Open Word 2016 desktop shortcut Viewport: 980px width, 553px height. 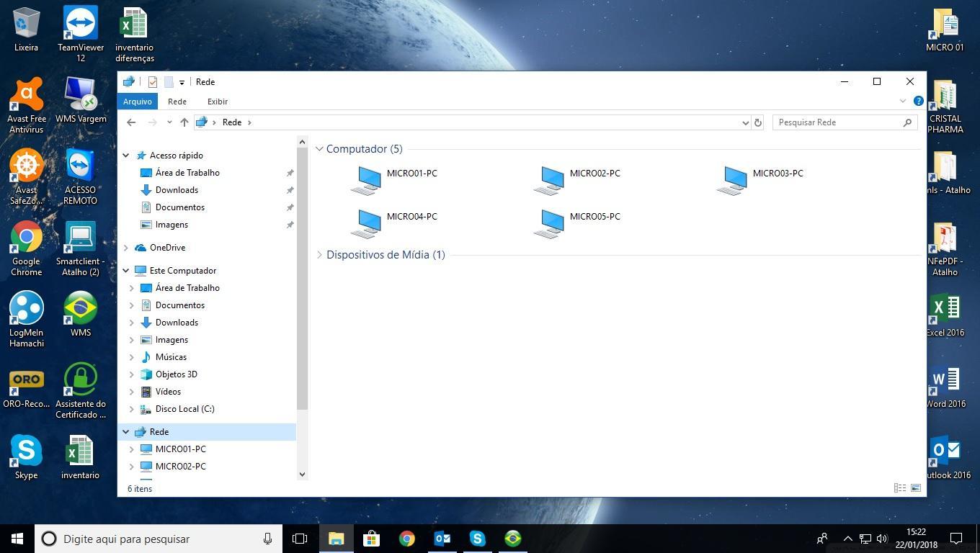(x=945, y=386)
